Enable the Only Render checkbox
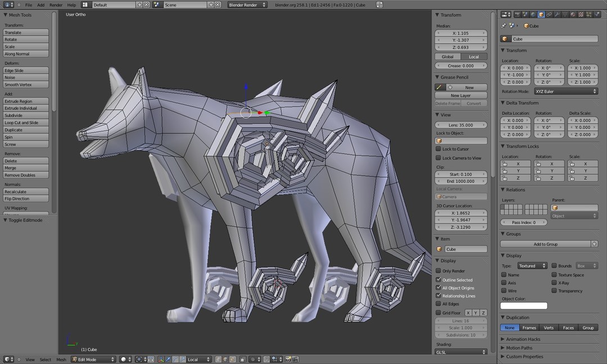 [x=438, y=271]
